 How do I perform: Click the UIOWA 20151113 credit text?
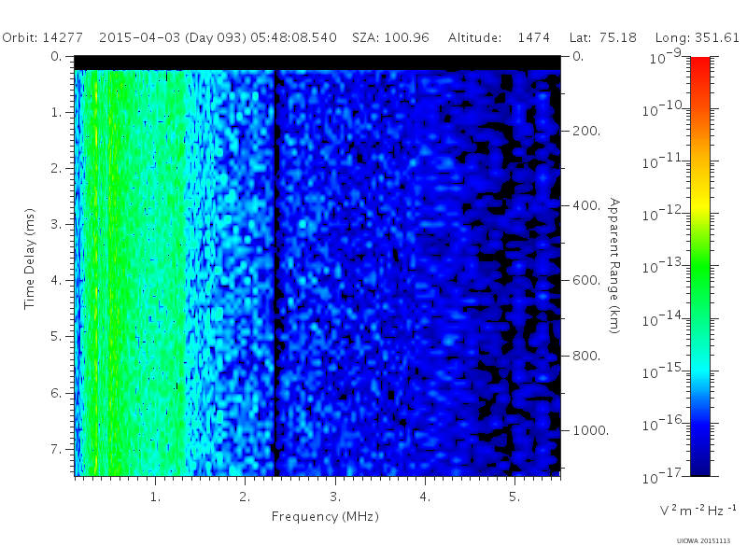tap(703, 540)
